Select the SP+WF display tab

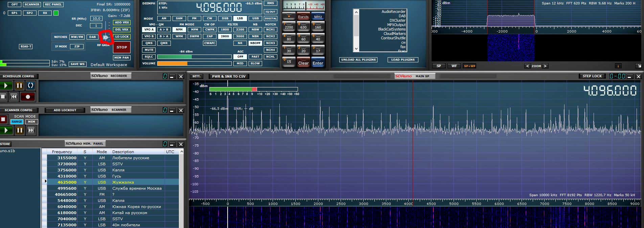[x=469, y=66]
